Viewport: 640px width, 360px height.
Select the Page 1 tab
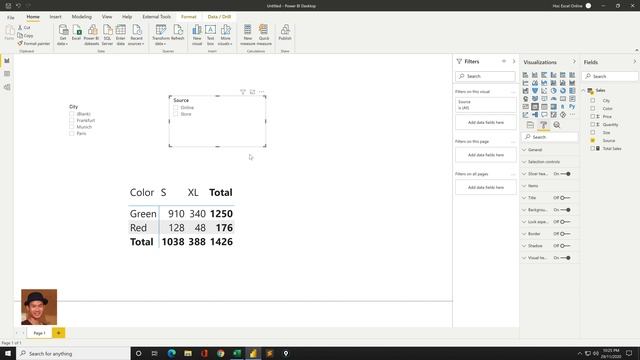[40, 333]
